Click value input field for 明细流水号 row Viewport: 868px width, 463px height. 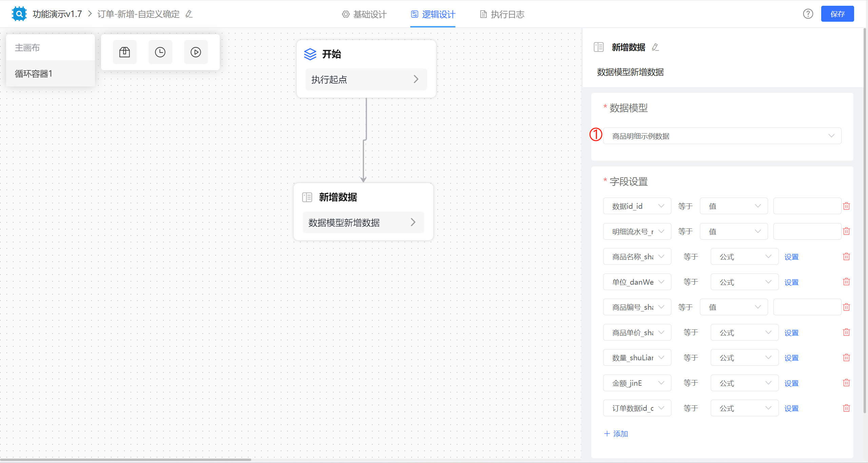tap(807, 231)
